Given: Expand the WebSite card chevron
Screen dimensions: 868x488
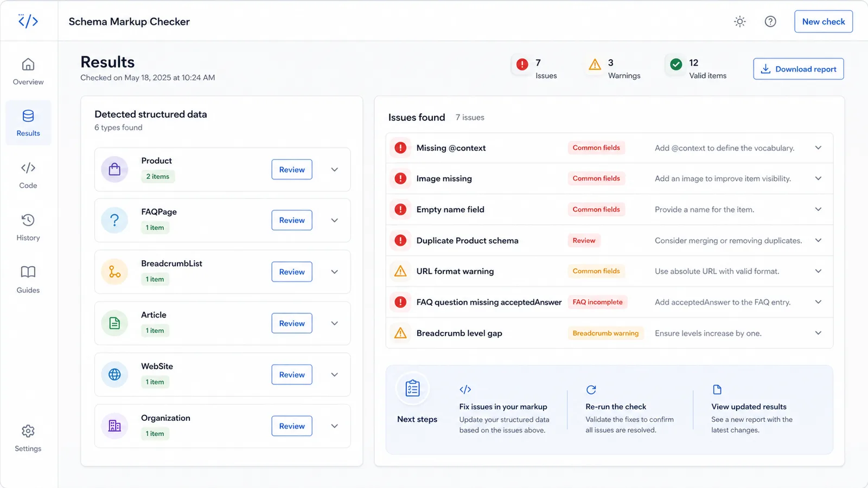Looking at the screenshot, I should 335,375.
